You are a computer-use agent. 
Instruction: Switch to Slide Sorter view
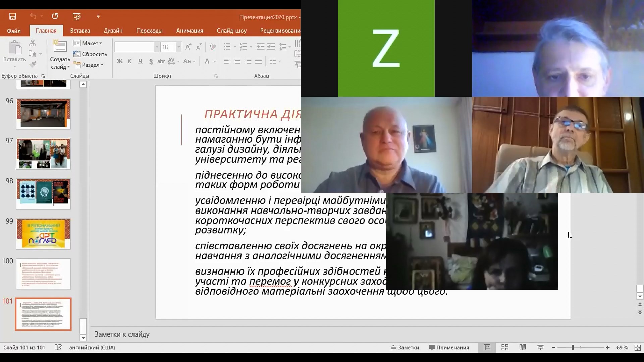coord(505,348)
